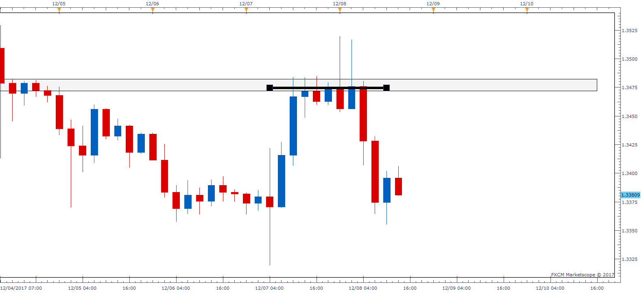644x293 pixels.
Task: Click the 1.3350 price axis label
Action: [x=630, y=231]
